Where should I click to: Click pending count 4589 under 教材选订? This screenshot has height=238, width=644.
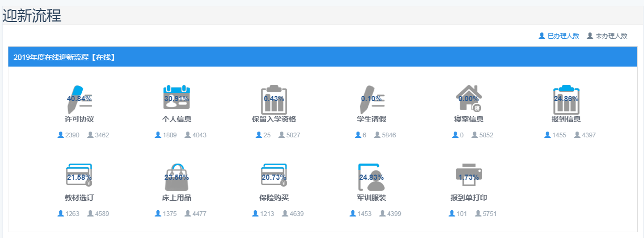[x=102, y=214]
